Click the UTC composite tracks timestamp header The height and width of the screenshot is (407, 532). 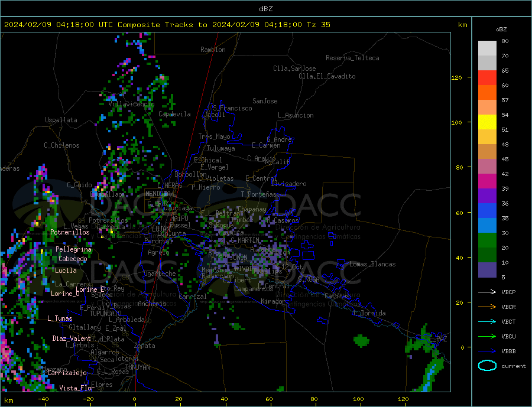(167, 25)
